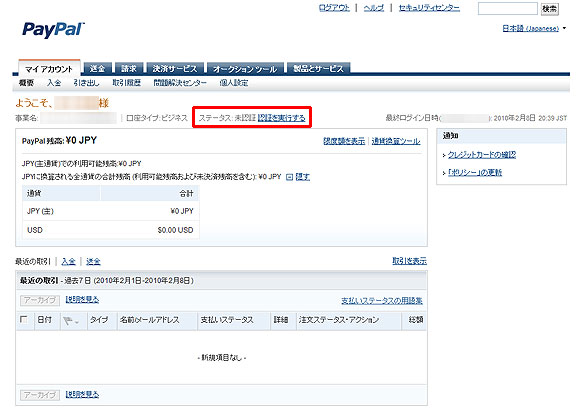Switch to the 請求 tab
The image size is (580, 413).
pos(129,68)
